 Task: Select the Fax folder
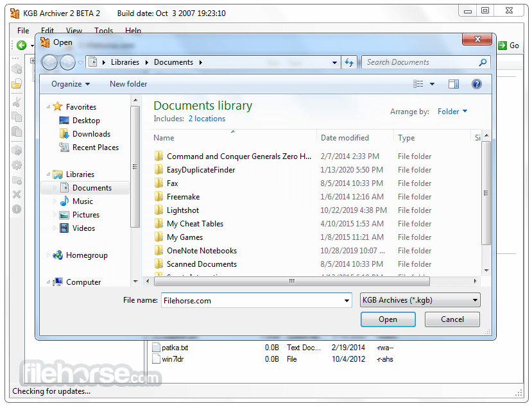point(173,183)
